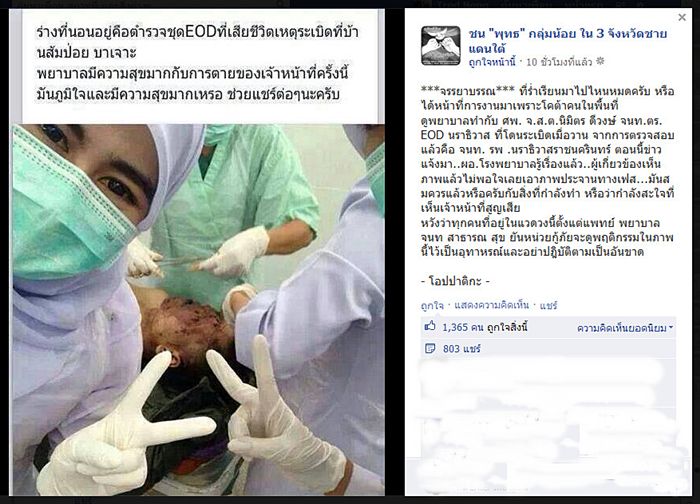Click the share note icon beside 803 แชร์
700x504 pixels.
pos(430,348)
